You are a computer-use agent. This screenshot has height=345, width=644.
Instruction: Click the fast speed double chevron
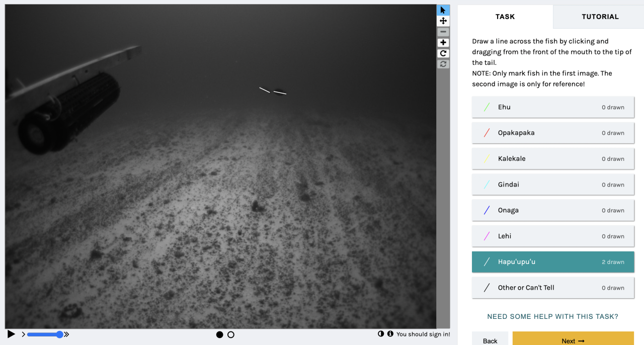coord(66,334)
